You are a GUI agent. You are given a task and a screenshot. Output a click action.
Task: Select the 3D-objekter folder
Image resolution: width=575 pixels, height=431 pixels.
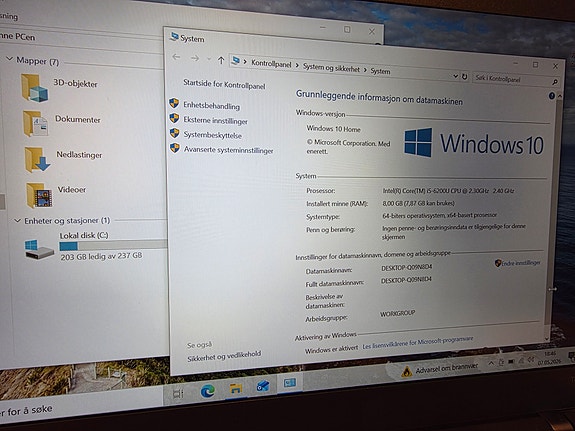60,87
